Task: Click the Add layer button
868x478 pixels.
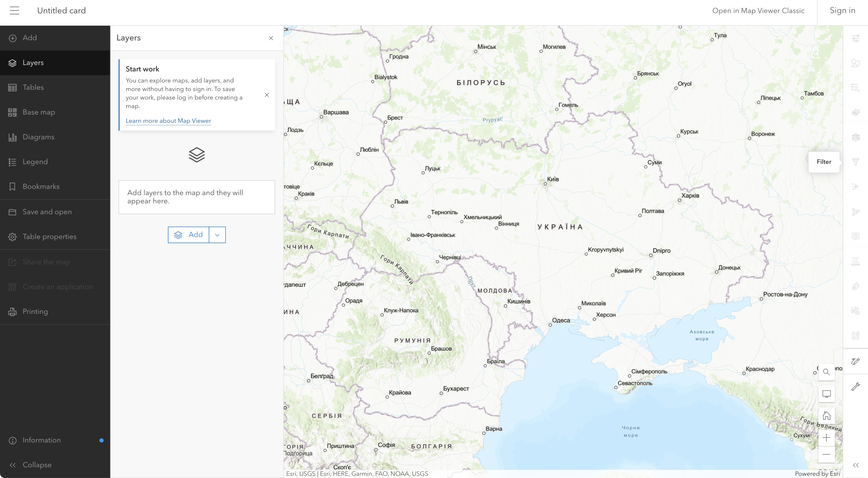Action: pos(189,235)
